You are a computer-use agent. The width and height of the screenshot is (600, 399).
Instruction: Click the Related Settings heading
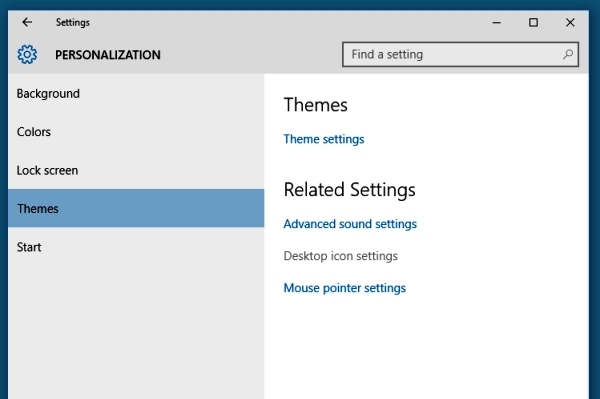[x=349, y=190]
